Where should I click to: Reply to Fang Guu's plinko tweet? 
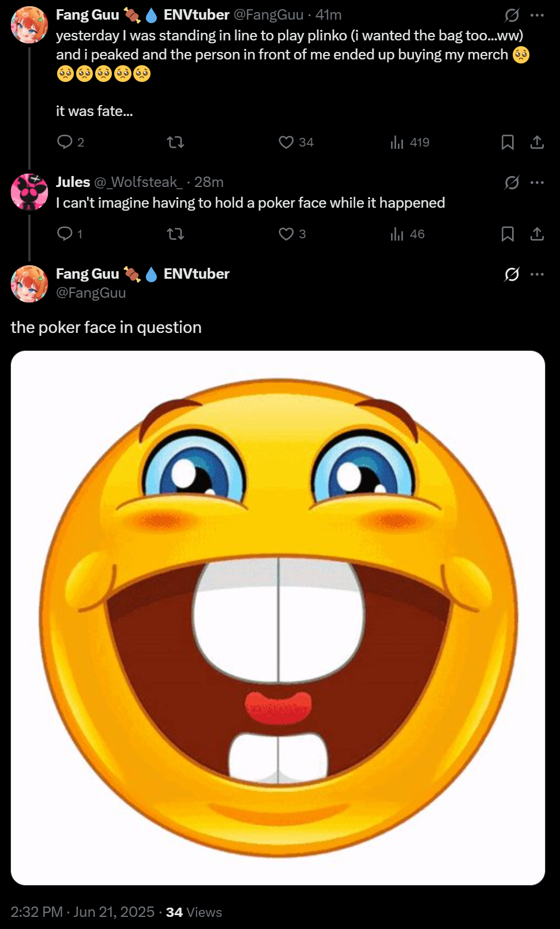tap(65, 142)
